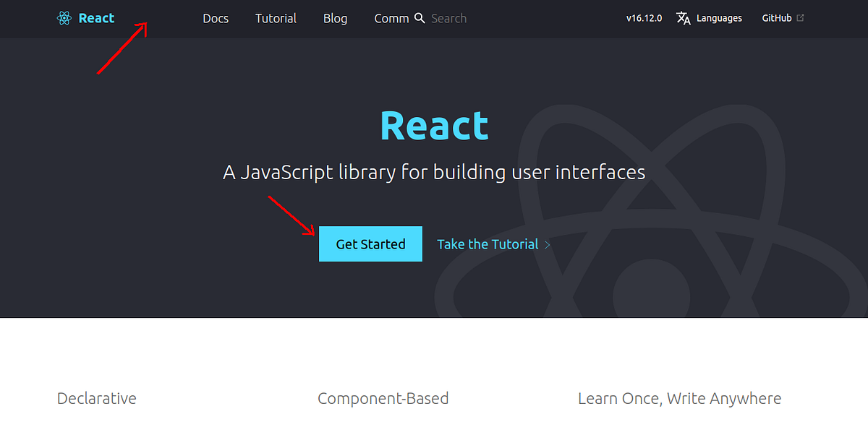Screen dimensions: 868x422
Task: Open the GitHub link
Action: pyautogui.click(x=776, y=18)
